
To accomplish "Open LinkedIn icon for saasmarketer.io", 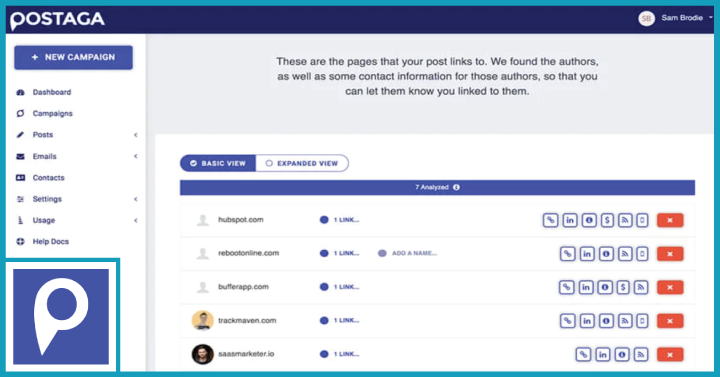I will [602, 354].
